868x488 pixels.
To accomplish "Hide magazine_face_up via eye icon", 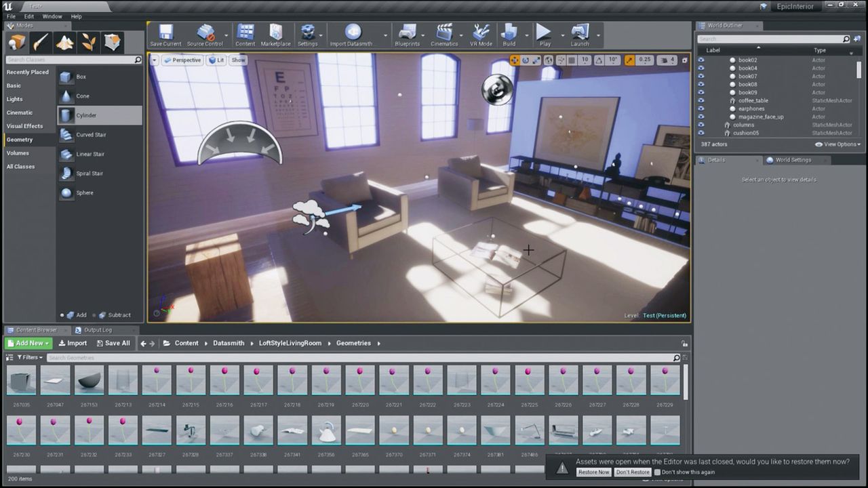I will 701,117.
